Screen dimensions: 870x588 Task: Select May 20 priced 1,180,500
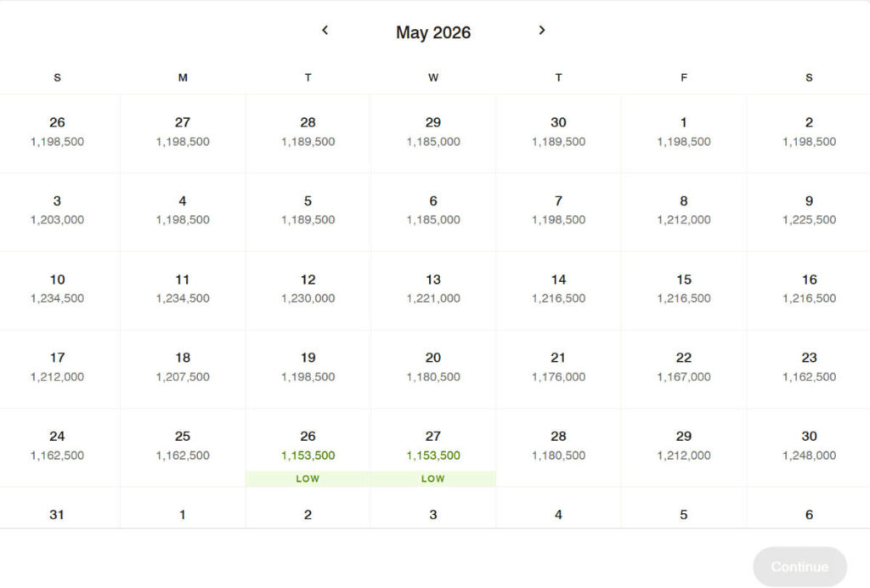pyautogui.click(x=433, y=367)
